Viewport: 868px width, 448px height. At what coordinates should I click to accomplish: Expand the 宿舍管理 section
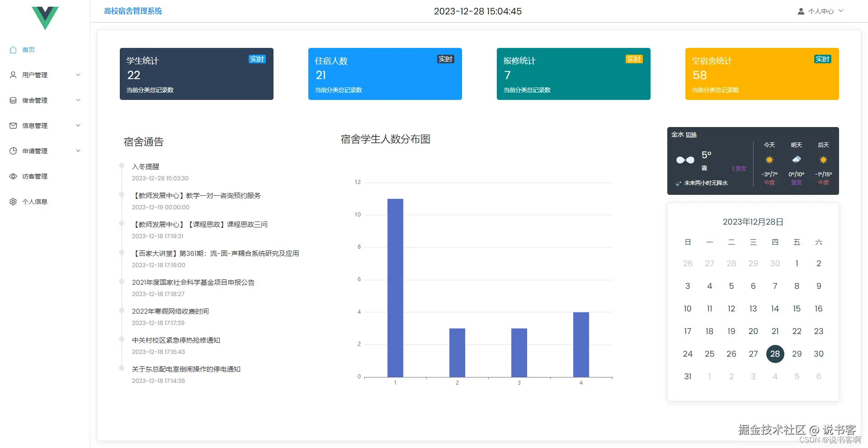point(78,100)
